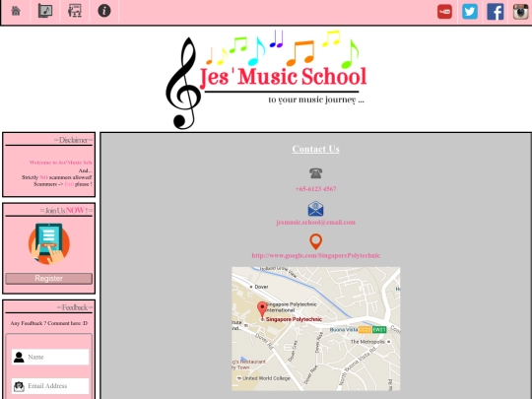Open the info icon in navbar

click(104, 11)
